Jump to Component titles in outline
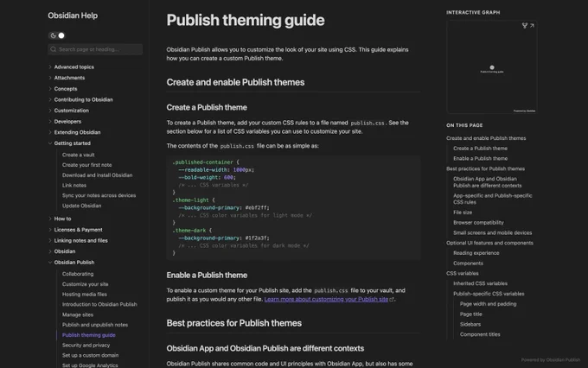588x368 pixels. point(480,334)
